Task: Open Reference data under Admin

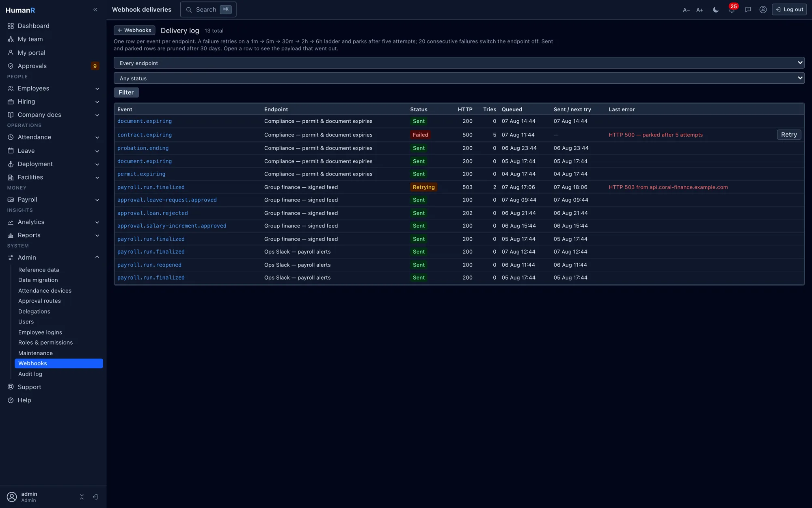Action: [59, 270]
